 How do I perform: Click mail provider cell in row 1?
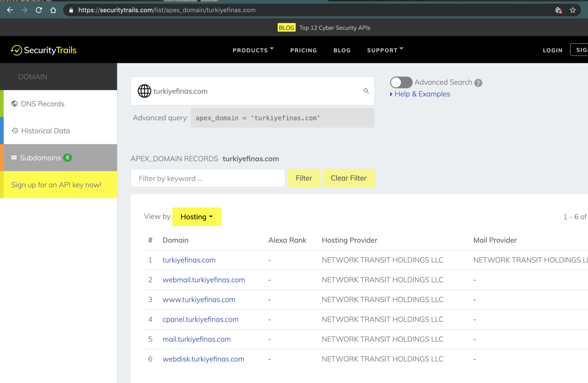530,260
